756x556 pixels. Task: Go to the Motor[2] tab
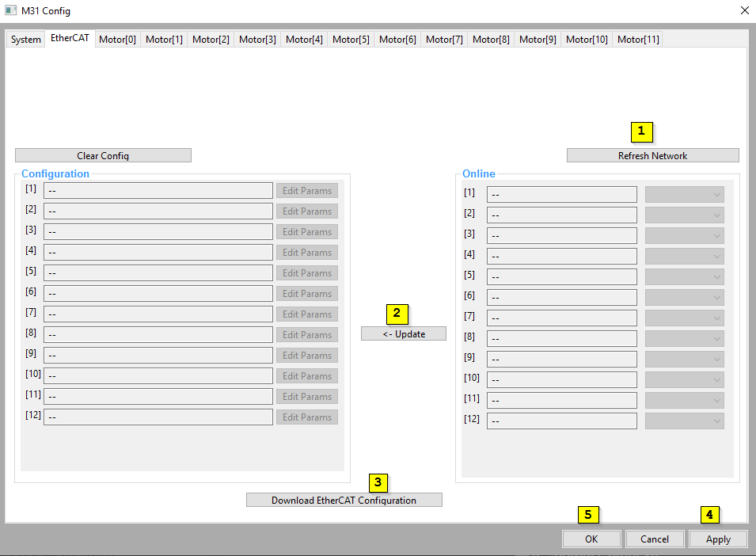211,39
